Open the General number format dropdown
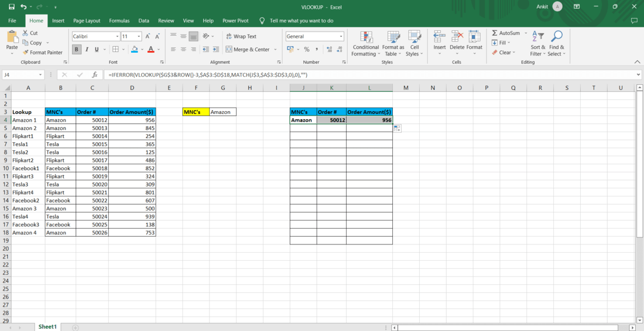The image size is (644, 331). point(341,36)
